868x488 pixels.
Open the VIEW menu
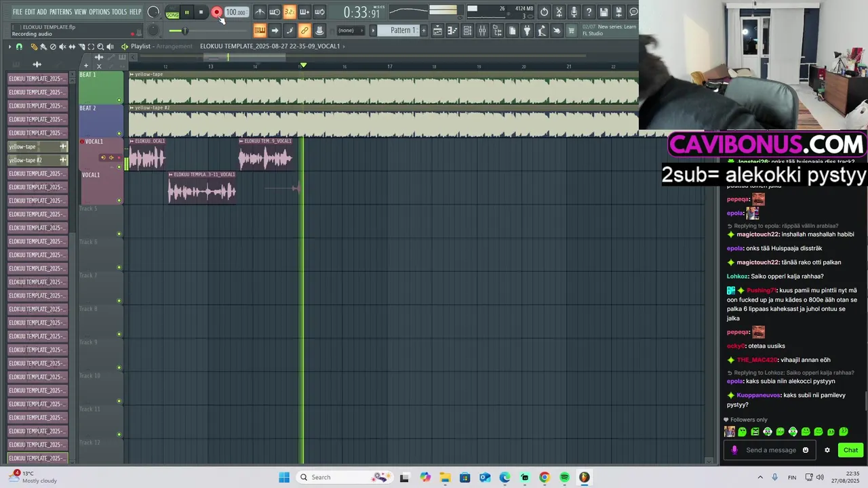pos(80,12)
